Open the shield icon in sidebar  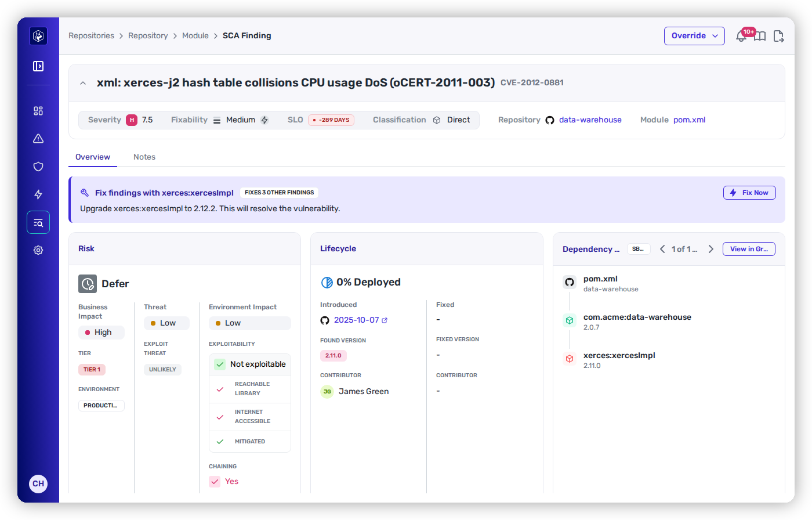(38, 167)
